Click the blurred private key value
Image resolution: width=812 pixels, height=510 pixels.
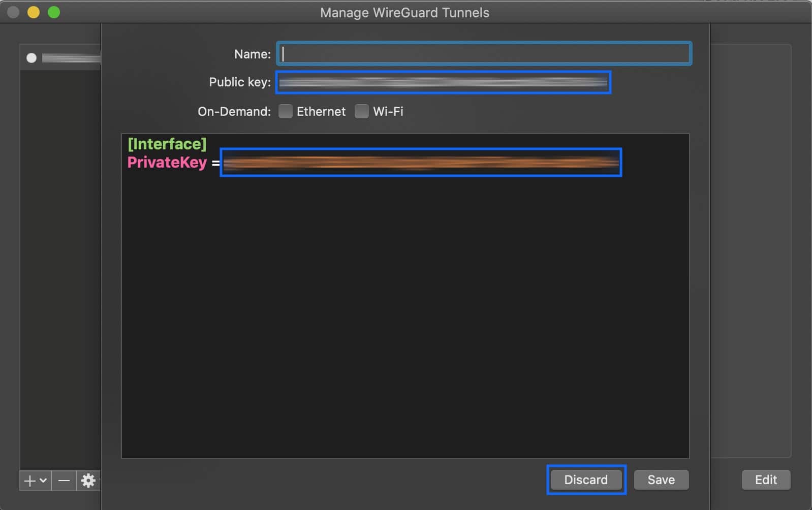coord(421,163)
